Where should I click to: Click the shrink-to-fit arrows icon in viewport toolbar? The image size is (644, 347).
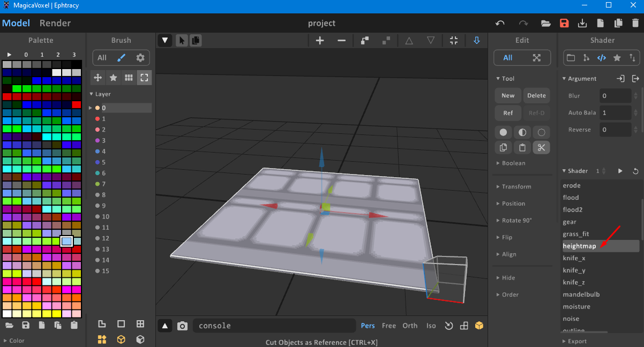point(454,40)
